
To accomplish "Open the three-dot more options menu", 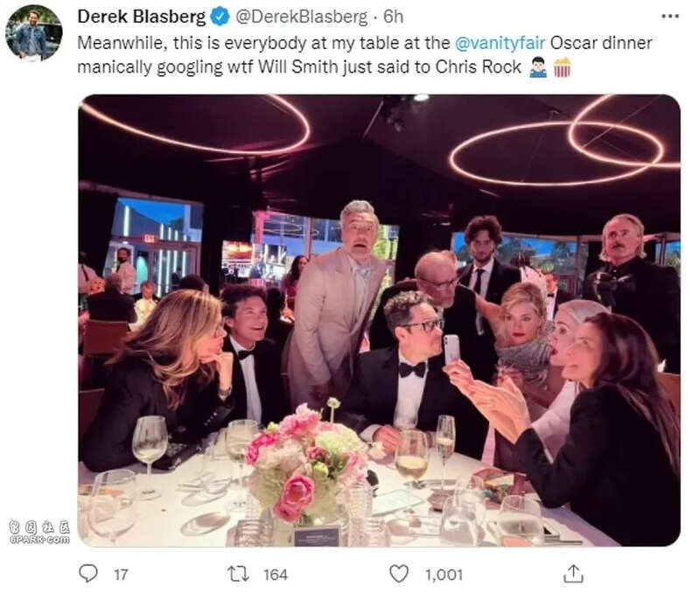I will 669,17.
